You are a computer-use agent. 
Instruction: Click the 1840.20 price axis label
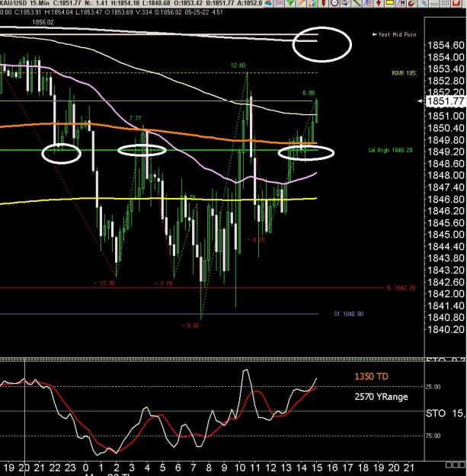click(446, 329)
